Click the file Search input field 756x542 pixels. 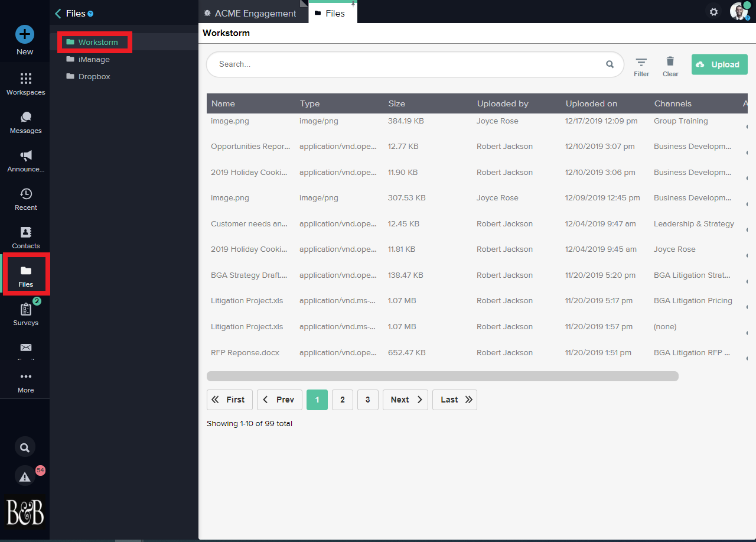pyautogui.click(x=408, y=64)
